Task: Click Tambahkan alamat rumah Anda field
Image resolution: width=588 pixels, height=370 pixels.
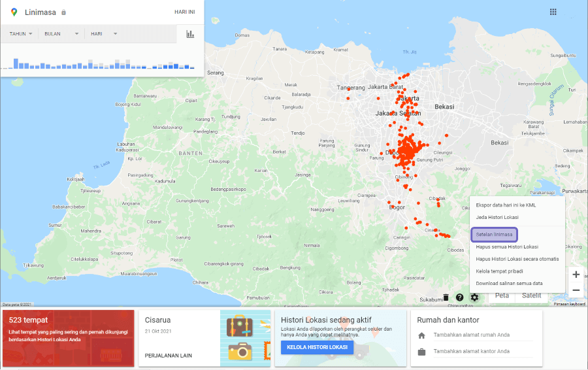Action: click(x=483, y=335)
